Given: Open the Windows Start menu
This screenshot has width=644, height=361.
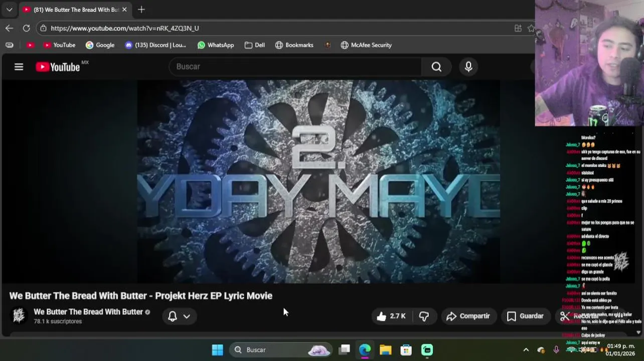Looking at the screenshot, I should (x=217, y=349).
